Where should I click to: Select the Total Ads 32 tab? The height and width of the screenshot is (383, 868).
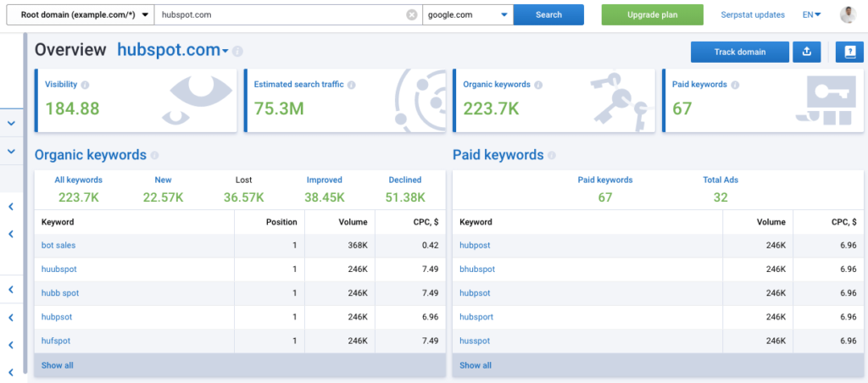pos(721,189)
